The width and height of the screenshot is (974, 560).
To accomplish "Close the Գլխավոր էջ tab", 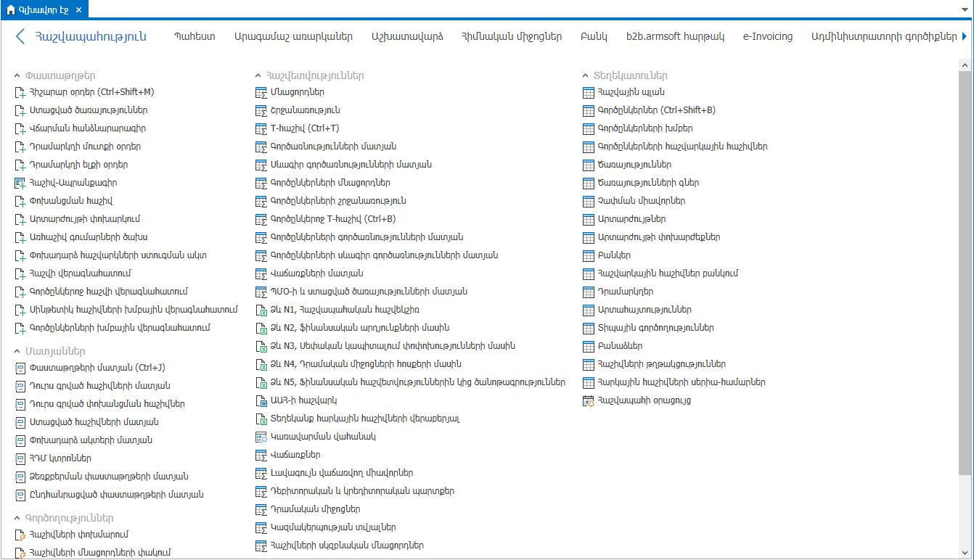I will [79, 9].
